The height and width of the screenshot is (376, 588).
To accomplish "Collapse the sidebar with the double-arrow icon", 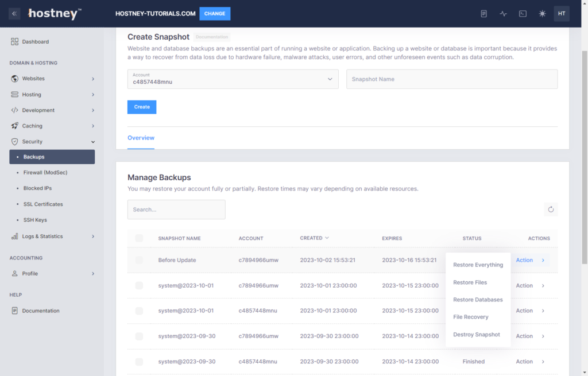I will [x=14, y=14].
